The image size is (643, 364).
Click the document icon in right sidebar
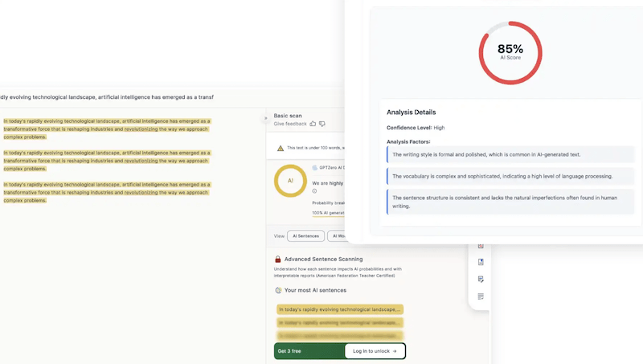[x=481, y=262]
